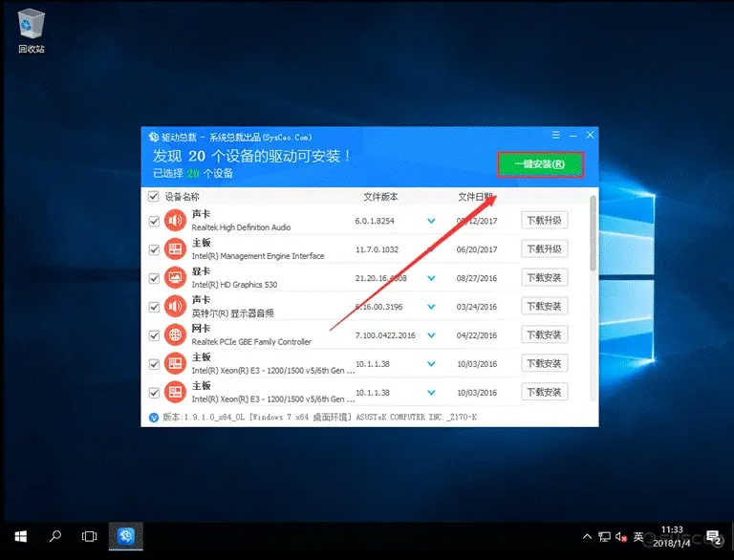Open Task View from the taskbar
The image size is (734, 560).
[90, 536]
